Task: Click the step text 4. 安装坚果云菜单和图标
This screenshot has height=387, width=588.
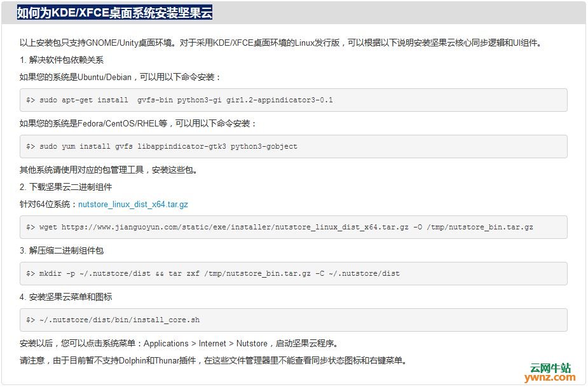Action: (x=65, y=297)
